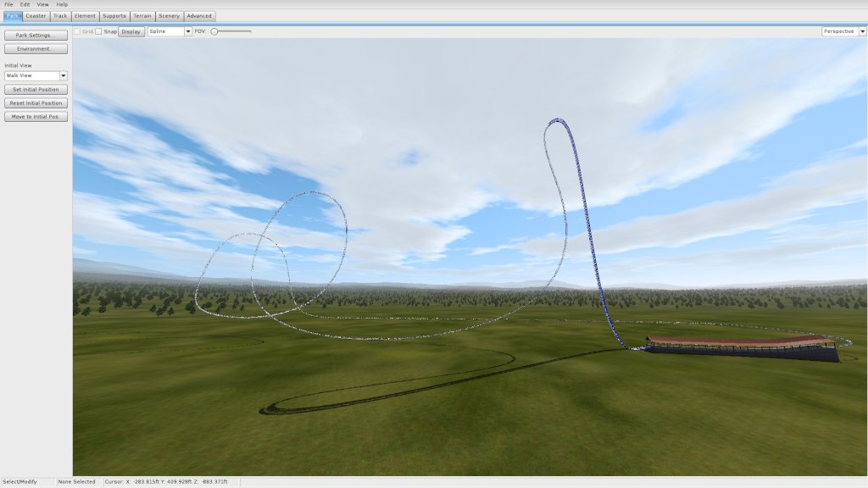The image size is (868, 488).
Task: Click Reset Initial Position button
Action: click(36, 103)
